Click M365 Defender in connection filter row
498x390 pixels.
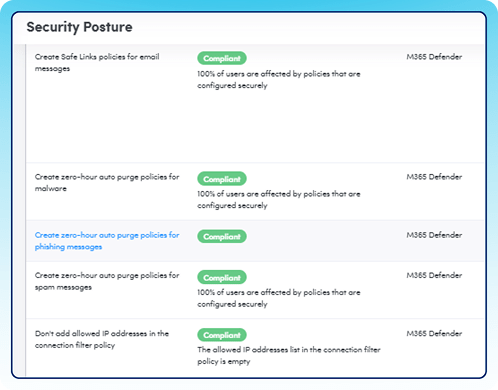click(x=434, y=333)
